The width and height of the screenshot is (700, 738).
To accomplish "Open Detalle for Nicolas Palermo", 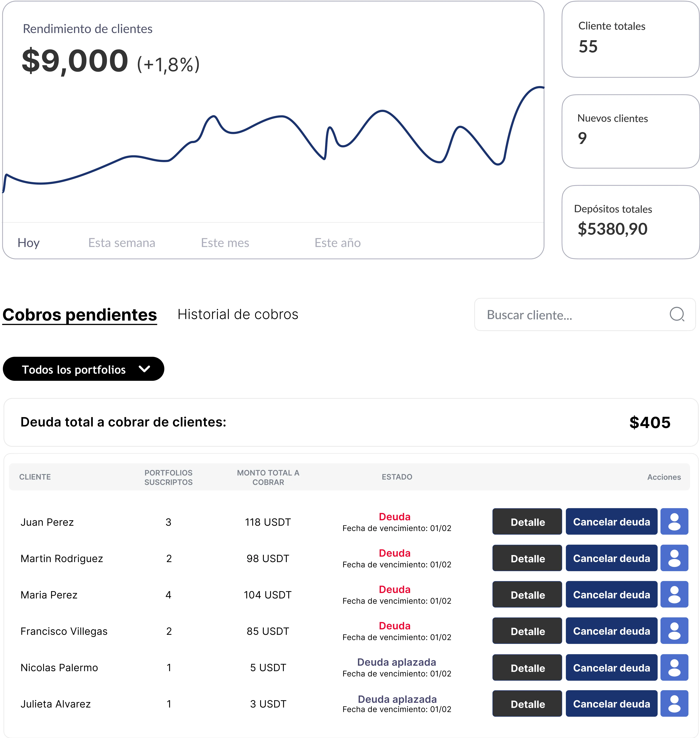I will click(527, 667).
